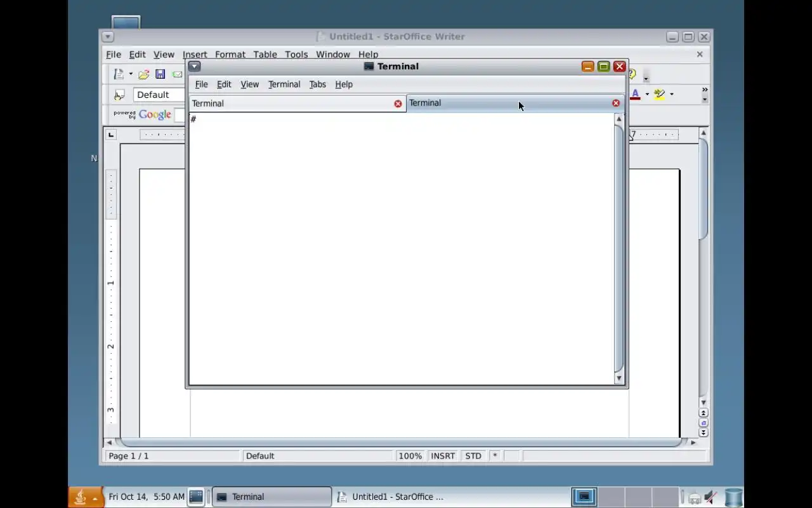812x508 pixels.
Task: Open the View menu in StarOffice Writer
Action: pyautogui.click(x=164, y=55)
